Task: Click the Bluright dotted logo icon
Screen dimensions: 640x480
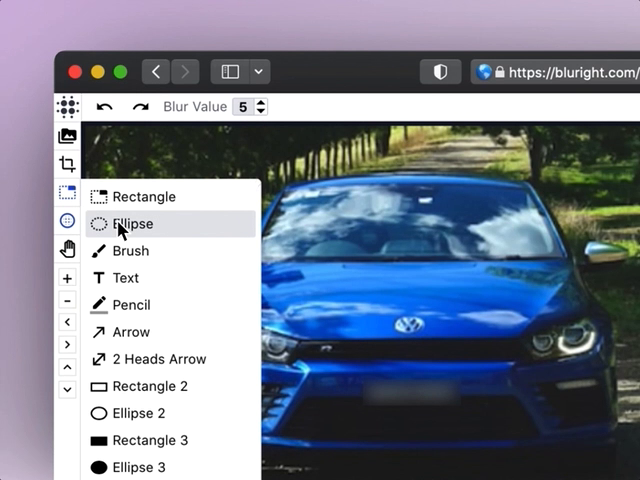Action: [68, 107]
